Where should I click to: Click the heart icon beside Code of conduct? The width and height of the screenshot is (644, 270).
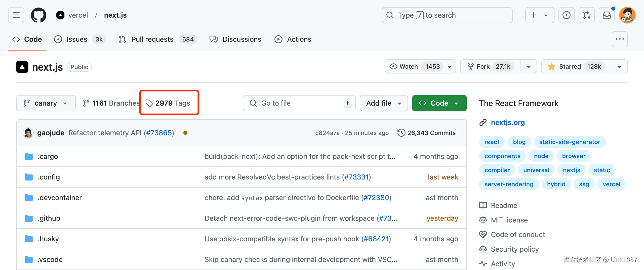pos(483,235)
